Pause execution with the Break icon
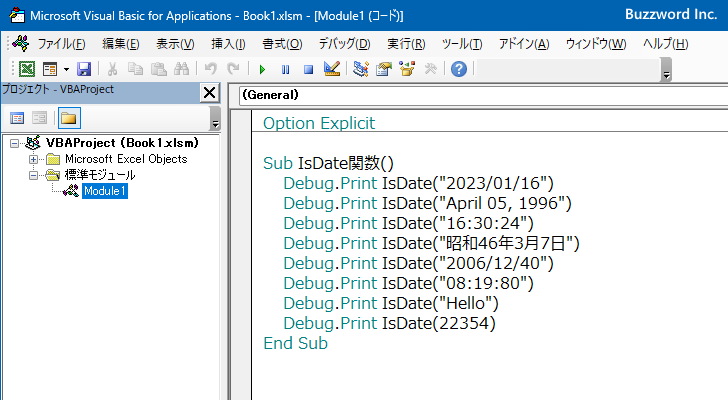 pyautogui.click(x=286, y=70)
